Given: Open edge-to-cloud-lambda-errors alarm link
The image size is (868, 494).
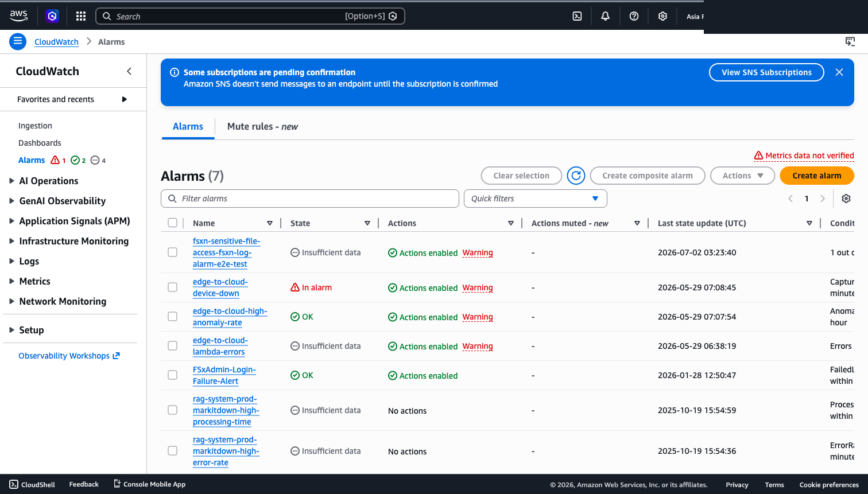Looking at the screenshot, I should [220, 346].
